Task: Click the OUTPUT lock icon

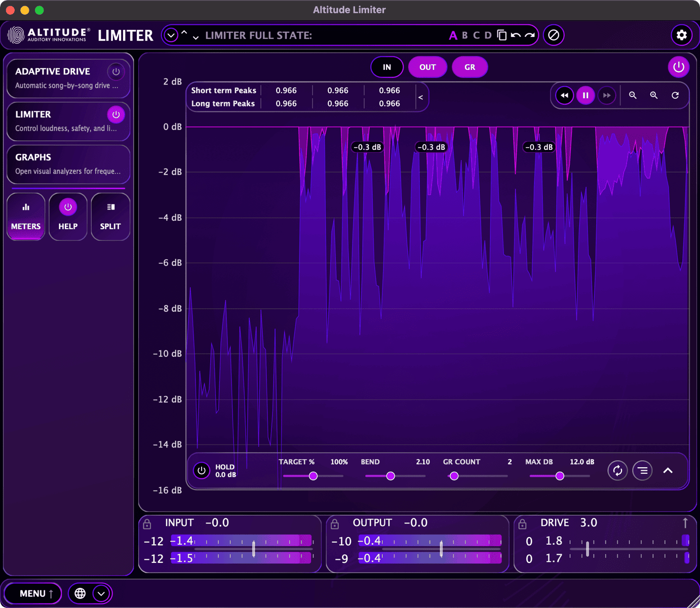Action: [x=335, y=524]
